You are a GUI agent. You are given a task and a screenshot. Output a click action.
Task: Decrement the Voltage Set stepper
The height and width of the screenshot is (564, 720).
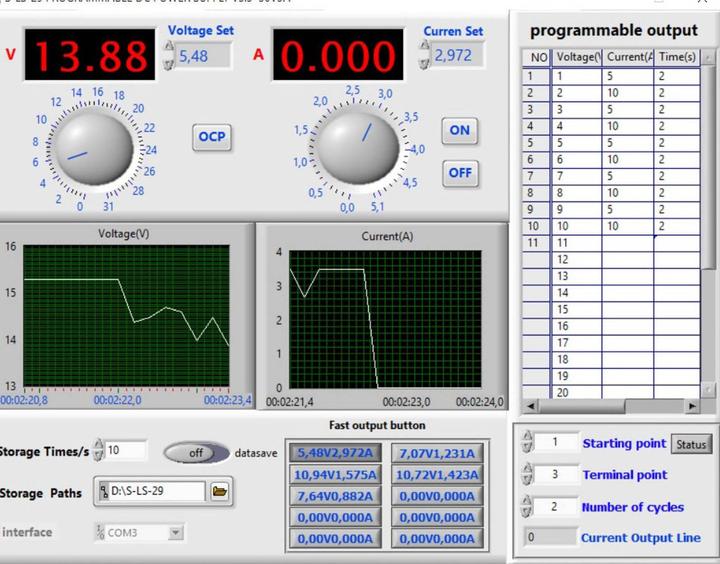click(x=169, y=63)
